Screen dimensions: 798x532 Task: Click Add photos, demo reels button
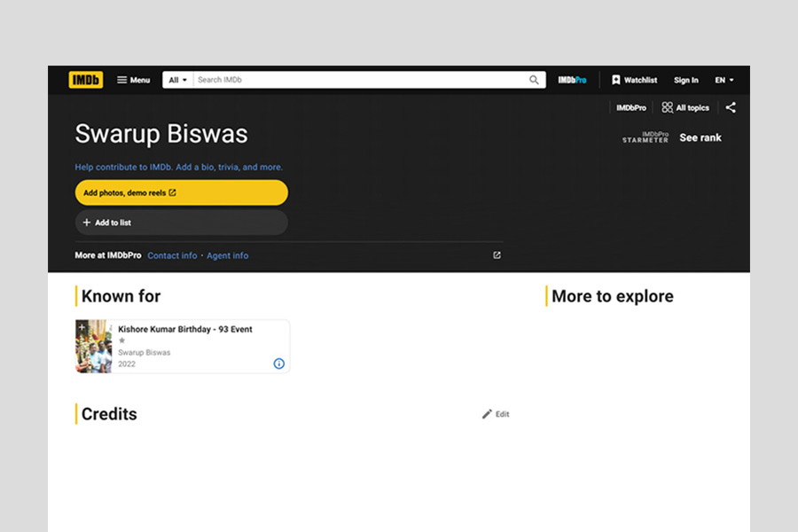(181, 192)
